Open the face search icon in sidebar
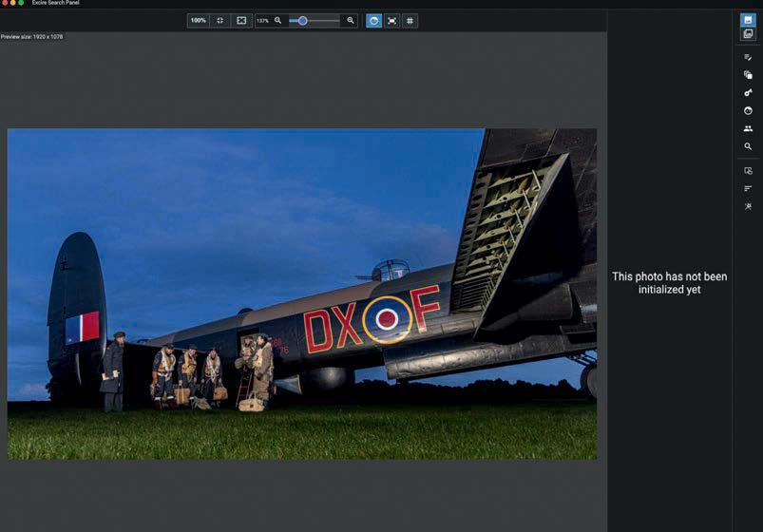The image size is (763, 532). coord(748,111)
